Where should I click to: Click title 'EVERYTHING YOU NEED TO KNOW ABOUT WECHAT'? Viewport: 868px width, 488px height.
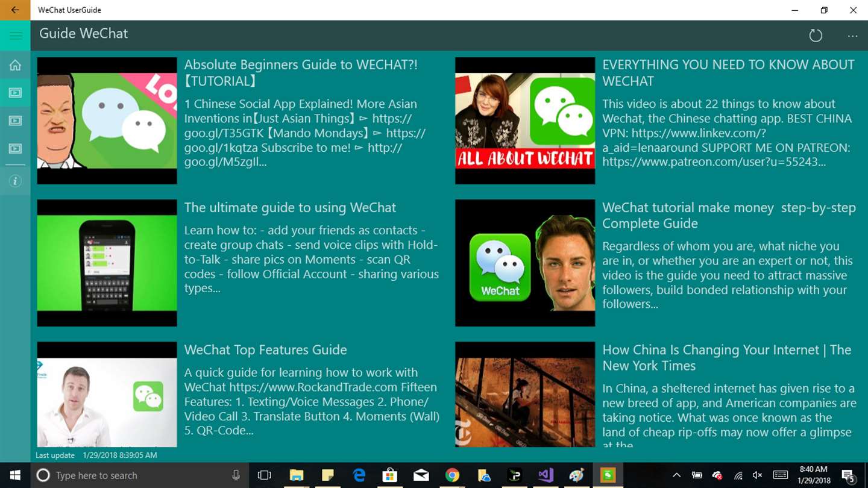728,72
